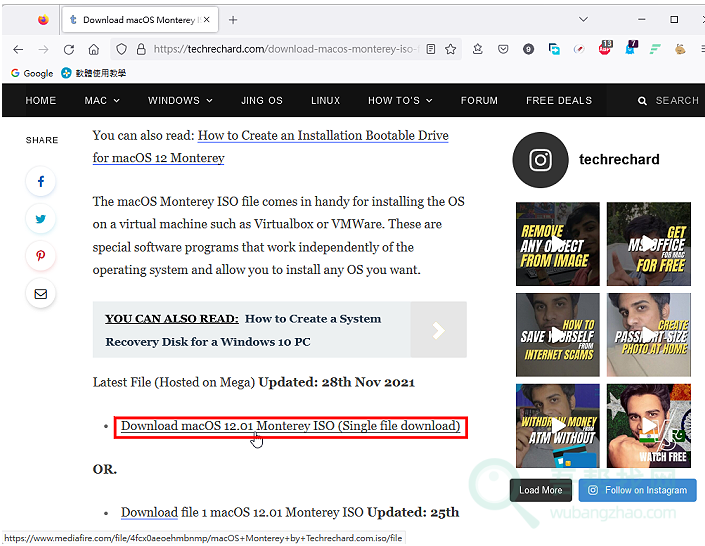The width and height of the screenshot is (705, 546).
Task: Open the extension with number 9 circle
Action: pos(529,49)
